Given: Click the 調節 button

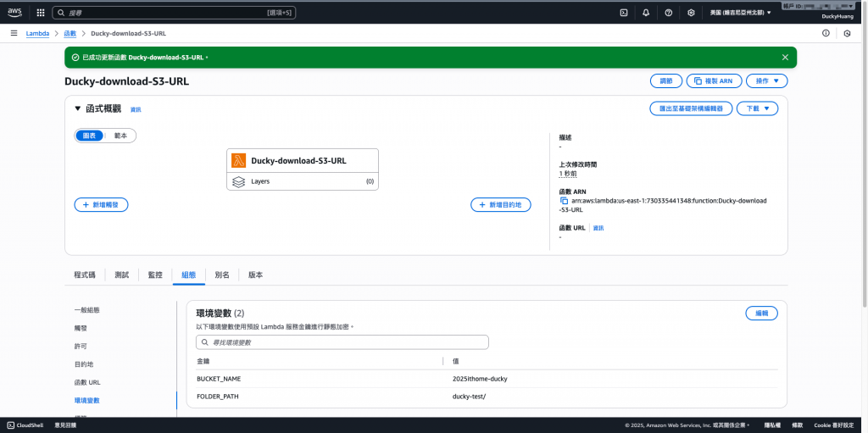Looking at the screenshot, I should pos(666,80).
